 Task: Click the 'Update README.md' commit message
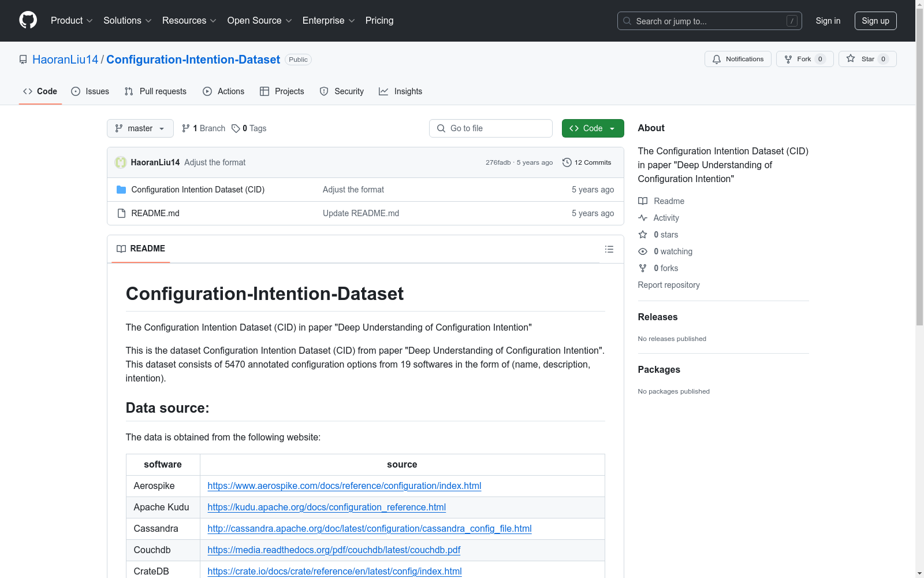(x=361, y=213)
